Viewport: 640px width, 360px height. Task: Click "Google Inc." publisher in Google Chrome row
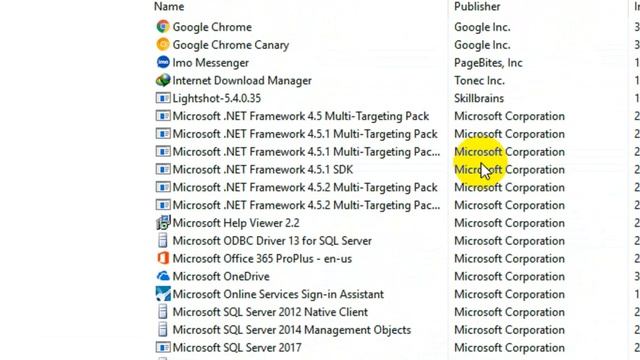[x=482, y=27]
